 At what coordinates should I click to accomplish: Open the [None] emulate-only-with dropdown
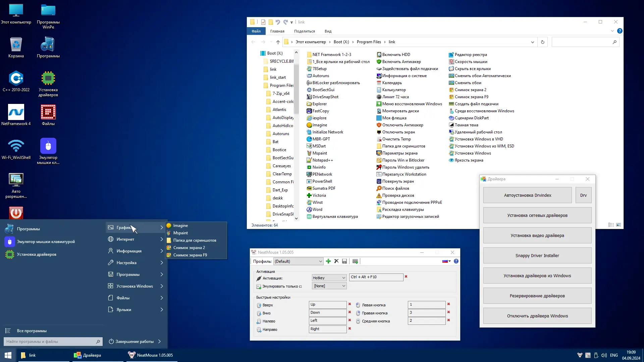click(x=329, y=286)
